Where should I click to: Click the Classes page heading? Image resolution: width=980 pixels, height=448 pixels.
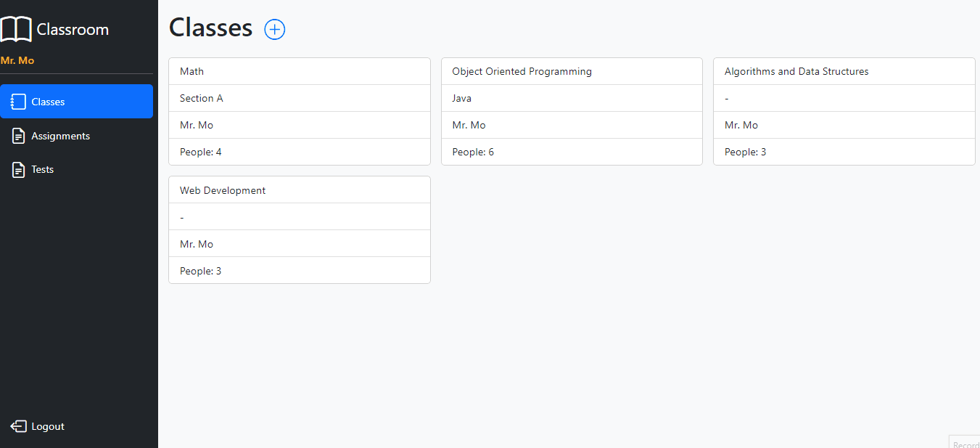(x=210, y=28)
